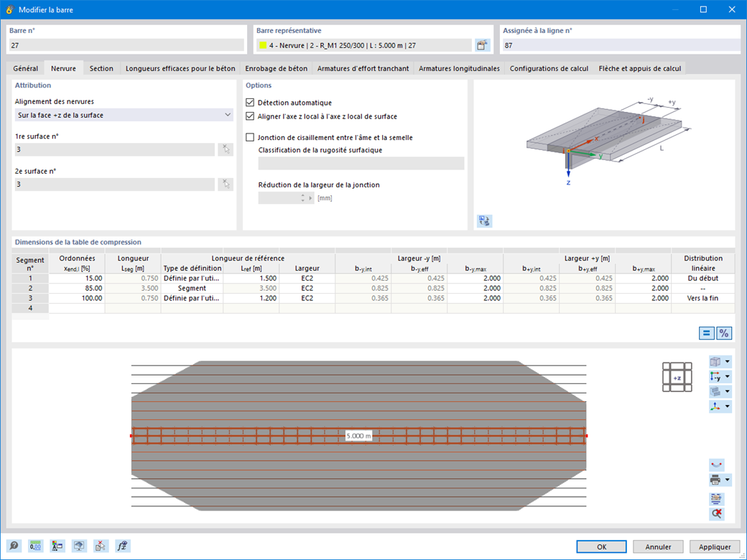Viewport: 747px width, 560px height.
Task: Click the equals sign table button
Action: point(707,333)
